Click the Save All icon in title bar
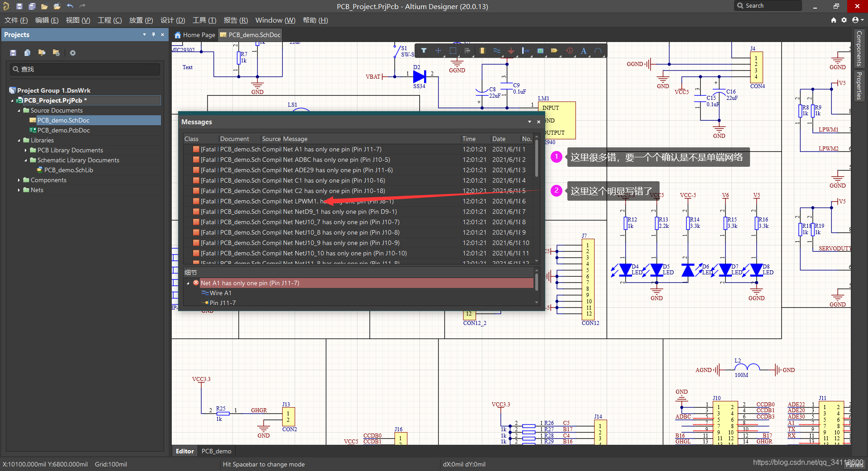The width and height of the screenshot is (868, 471). click(x=32, y=6)
